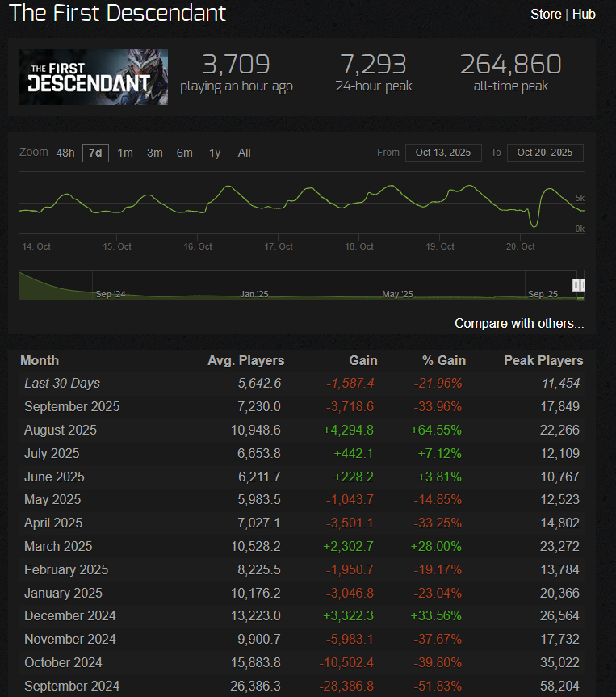Select the 1y zoom range
The image size is (616, 697).
point(215,153)
